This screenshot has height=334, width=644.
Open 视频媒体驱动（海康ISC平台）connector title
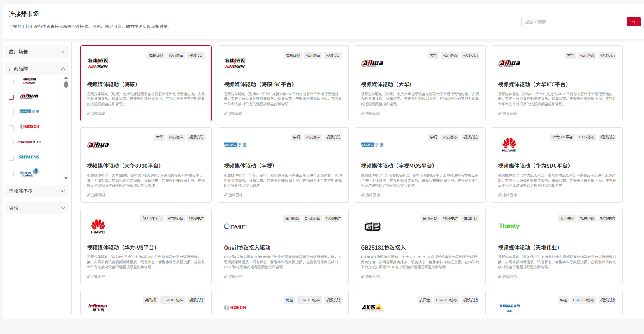pyautogui.click(x=259, y=84)
